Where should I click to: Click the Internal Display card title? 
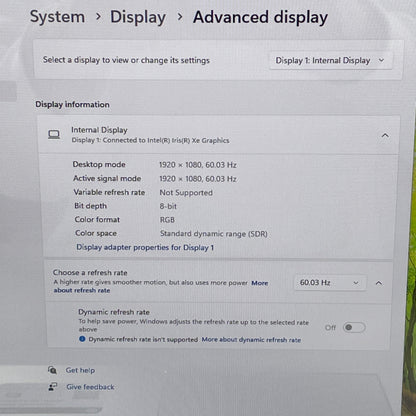point(99,130)
